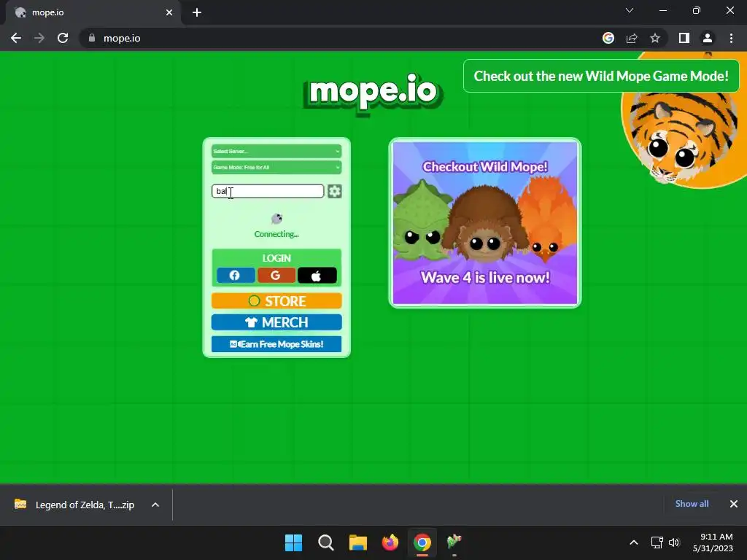The height and width of the screenshot is (560, 747).
Task: Close the downloads bar
Action: (x=734, y=504)
